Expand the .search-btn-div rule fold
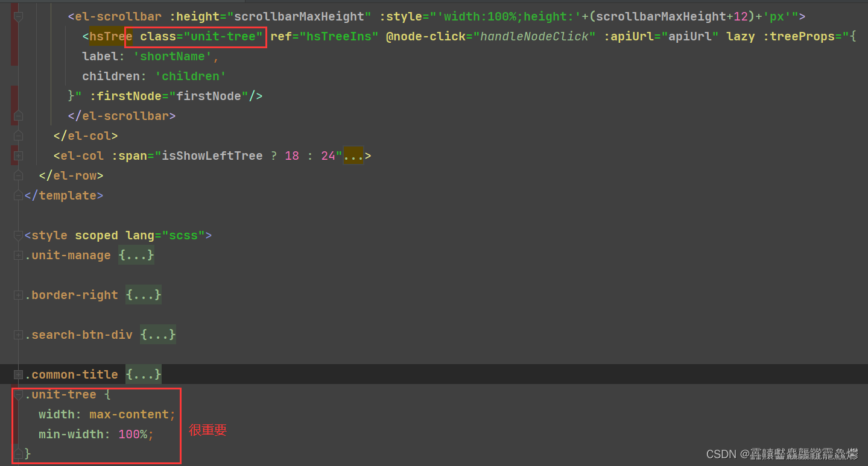This screenshot has width=868, height=466. point(18,335)
